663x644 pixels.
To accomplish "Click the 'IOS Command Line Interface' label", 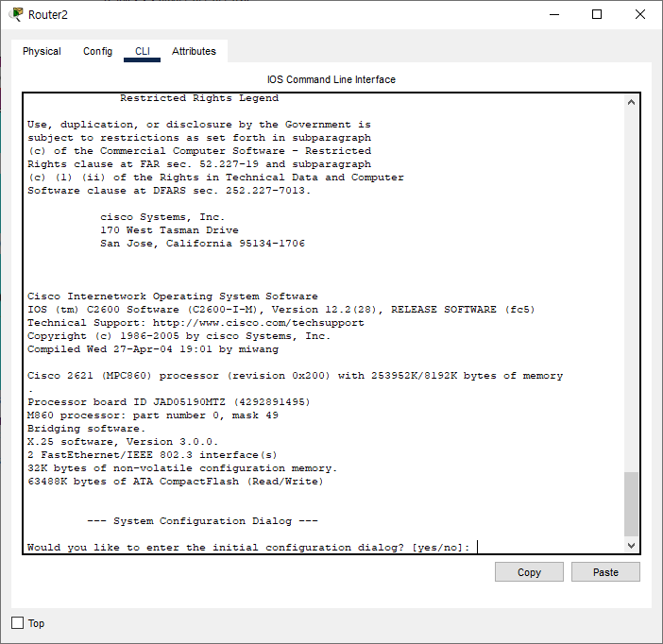I will [x=331, y=79].
